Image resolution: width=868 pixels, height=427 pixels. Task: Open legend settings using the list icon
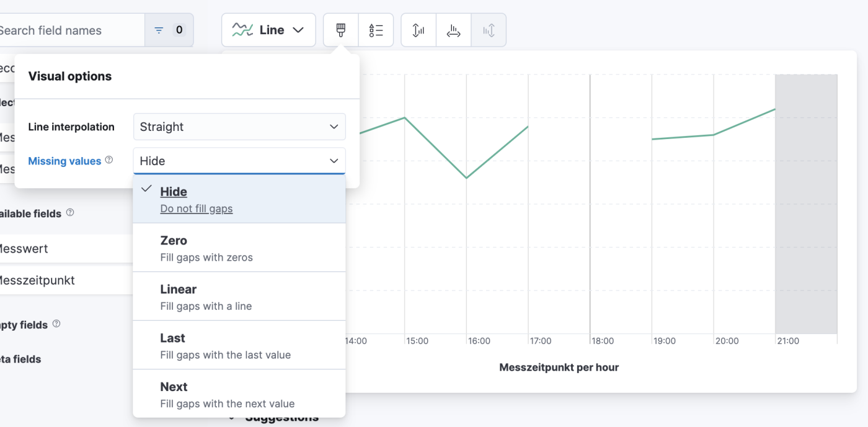click(x=376, y=29)
